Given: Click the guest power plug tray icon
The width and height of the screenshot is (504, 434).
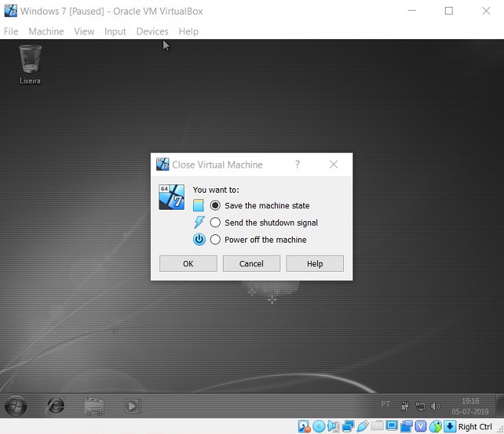Looking at the screenshot, I should 404,406.
